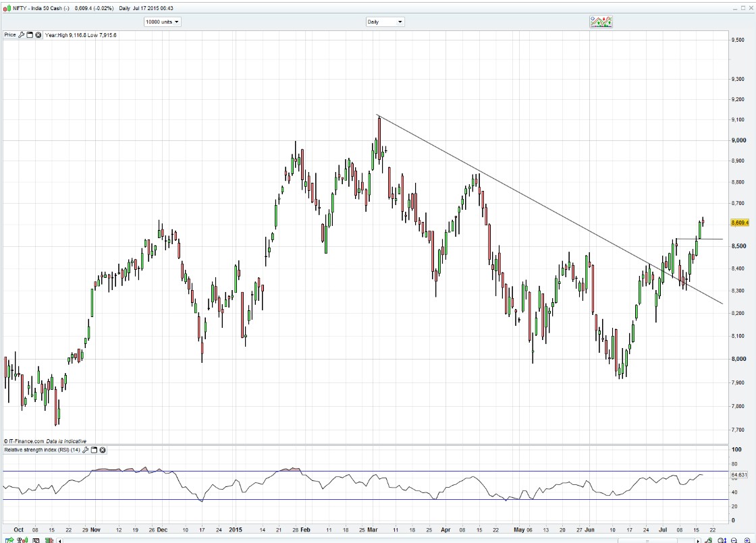Click the indicators chart icon in the toolbar
Viewport: 756px width, 543px height.
pyautogui.click(x=601, y=22)
